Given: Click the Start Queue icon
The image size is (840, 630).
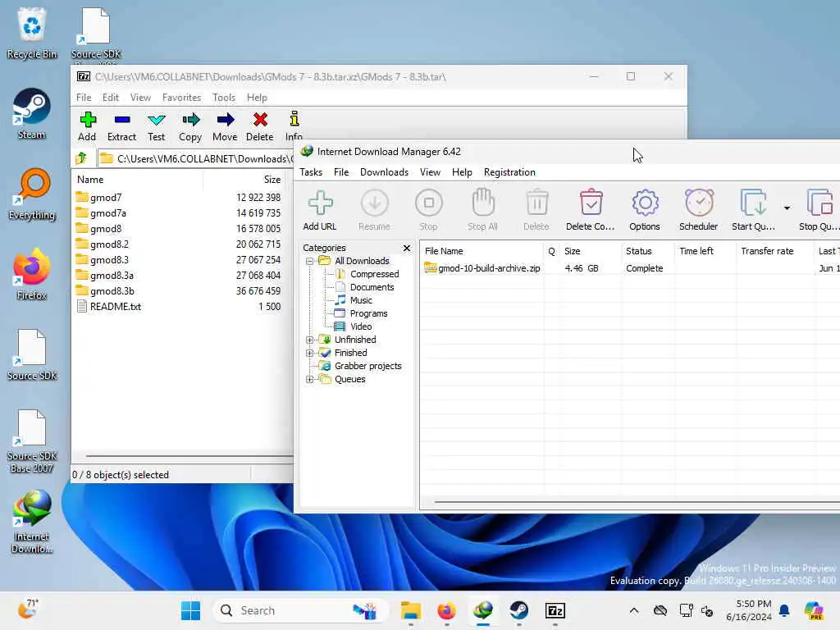Looking at the screenshot, I should pyautogui.click(x=753, y=203).
